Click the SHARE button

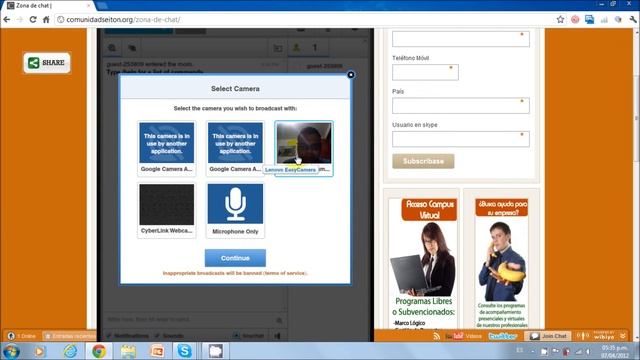click(x=47, y=63)
